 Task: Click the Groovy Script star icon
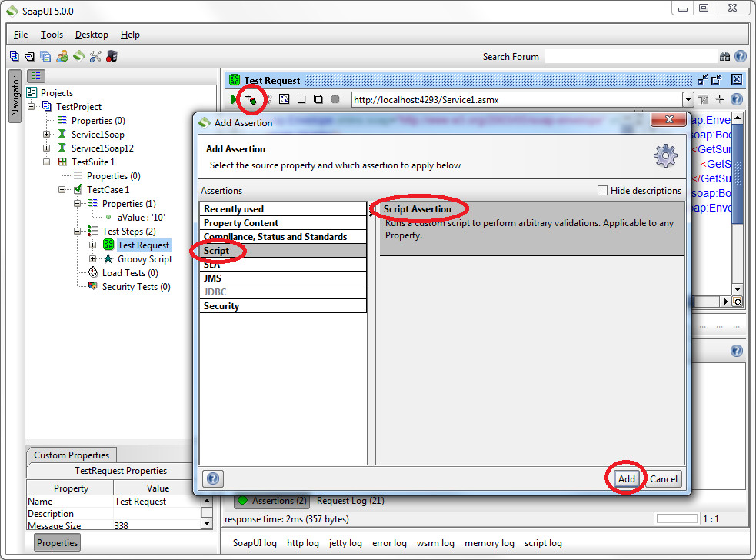[x=108, y=259]
